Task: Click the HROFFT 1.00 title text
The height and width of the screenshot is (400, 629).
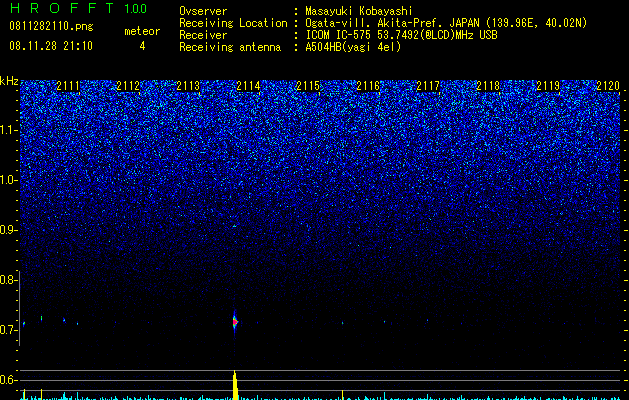Action: click(x=79, y=8)
